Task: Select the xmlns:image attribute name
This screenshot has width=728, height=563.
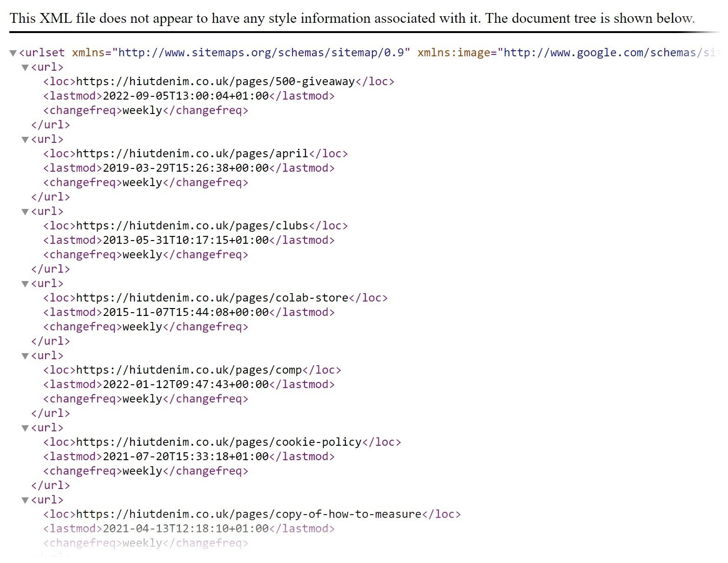Action: click(453, 53)
